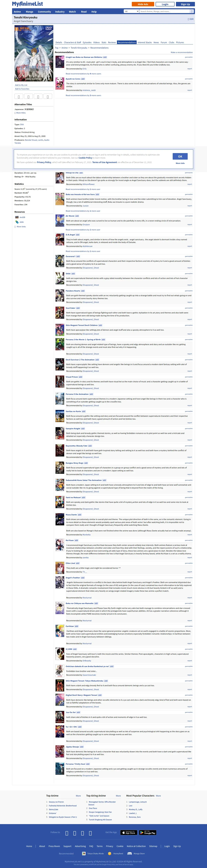Click the App Store download badge

coord(129,832)
